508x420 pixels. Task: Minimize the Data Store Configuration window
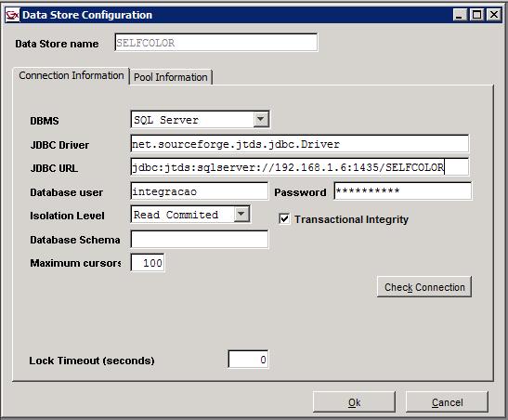(x=460, y=15)
